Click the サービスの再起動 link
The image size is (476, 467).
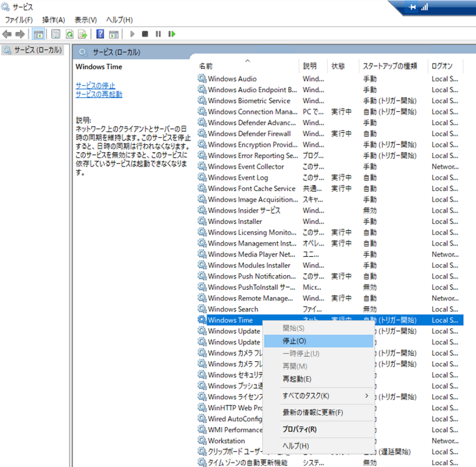99,94
